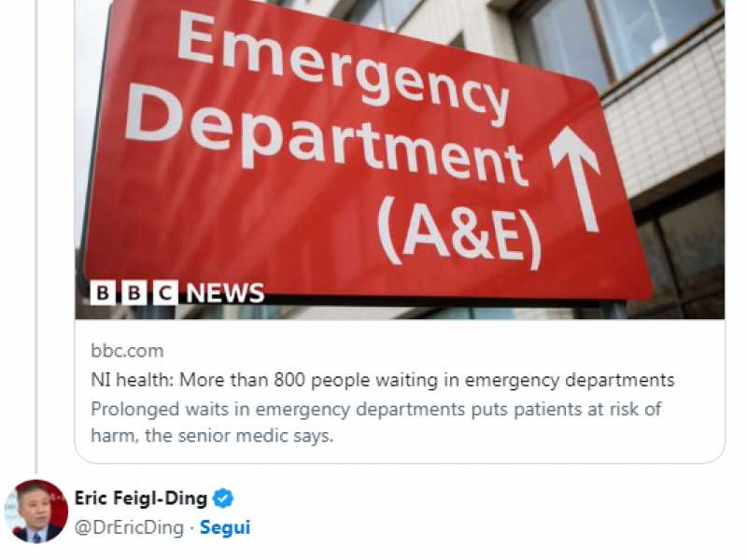Click the Eric Feigl-Ding display name
The image size is (747, 560).
tap(141, 498)
